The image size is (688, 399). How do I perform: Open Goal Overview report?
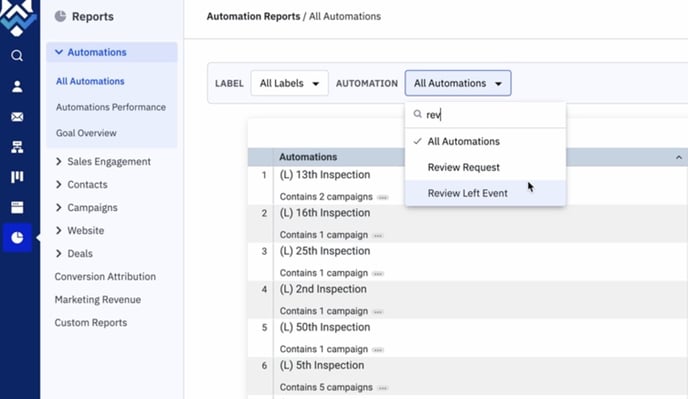coord(86,133)
